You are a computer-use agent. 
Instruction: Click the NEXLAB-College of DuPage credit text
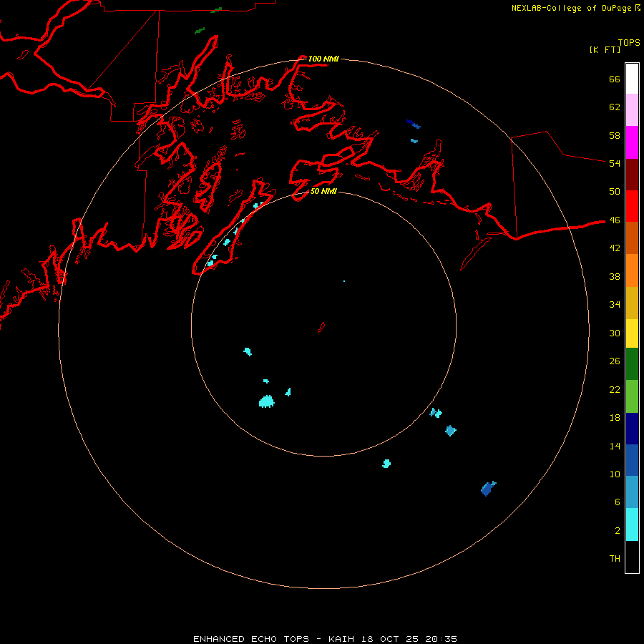click(573, 8)
